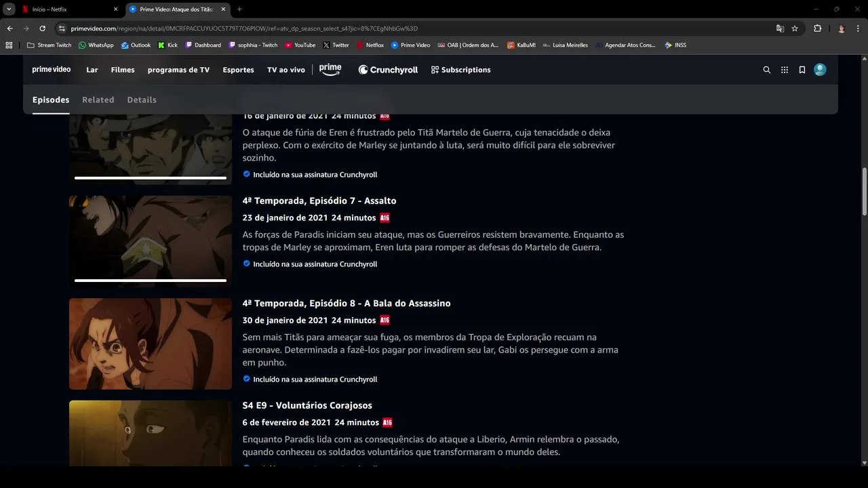Image resolution: width=868 pixels, height=488 pixels.
Task: Open the watchlist bookmark icon
Action: pyautogui.click(x=802, y=70)
